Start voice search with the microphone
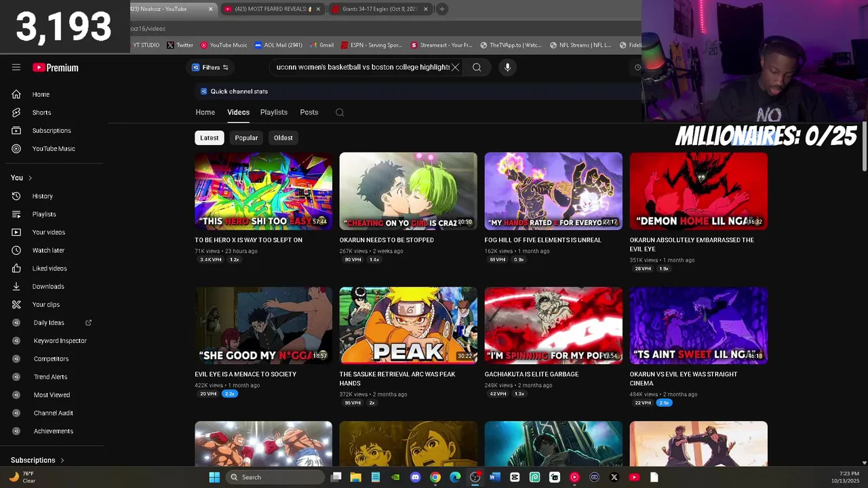 point(507,67)
